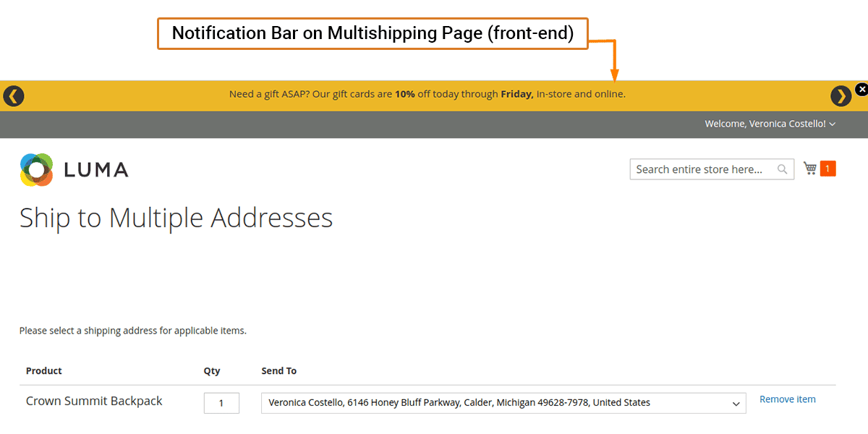
Task: Focus the Search entire store field
Action: pyautogui.click(x=699, y=169)
